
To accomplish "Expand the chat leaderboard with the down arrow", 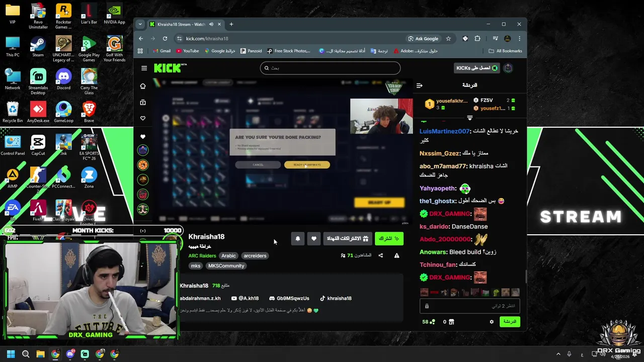I will (x=470, y=118).
